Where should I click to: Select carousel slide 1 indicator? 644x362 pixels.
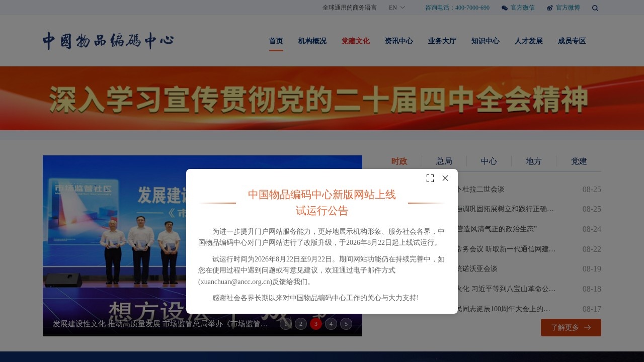tap(286, 324)
